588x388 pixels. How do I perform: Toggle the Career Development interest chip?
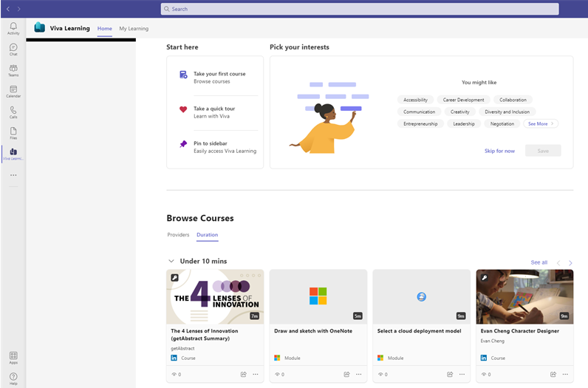point(463,100)
